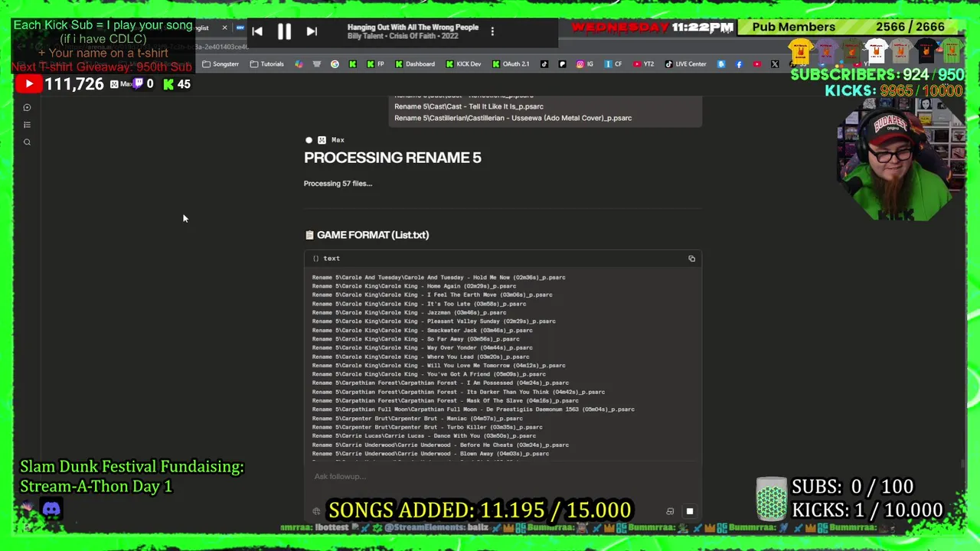Screen dimensions: 980x551
Task: Click the Kick bookmark icon after Google
Action: point(352,64)
